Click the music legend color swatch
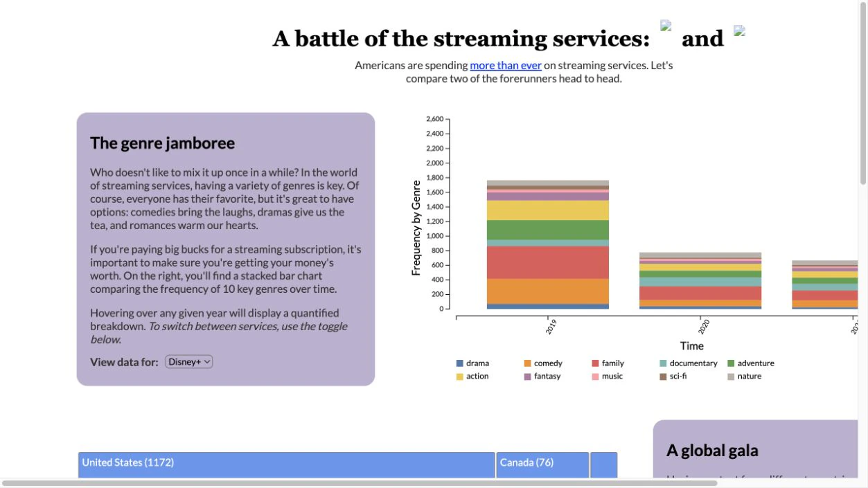This screenshot has width=868, height=488. pos(596,377)
